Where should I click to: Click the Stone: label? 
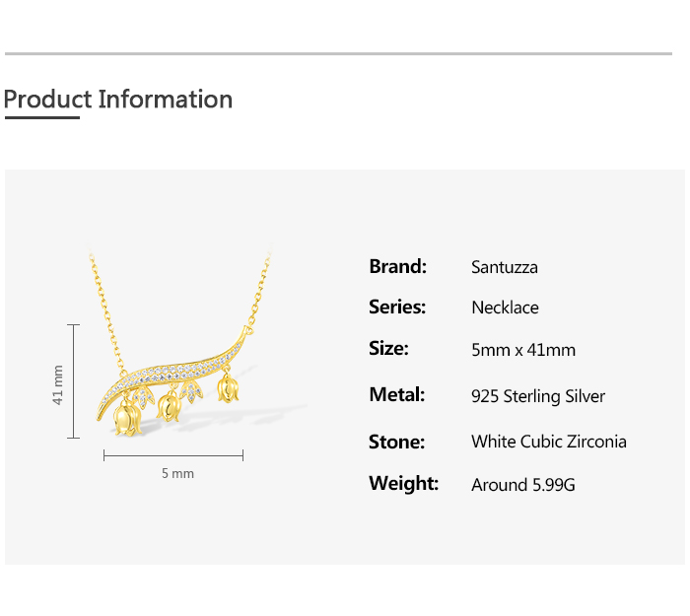[396, 441]
